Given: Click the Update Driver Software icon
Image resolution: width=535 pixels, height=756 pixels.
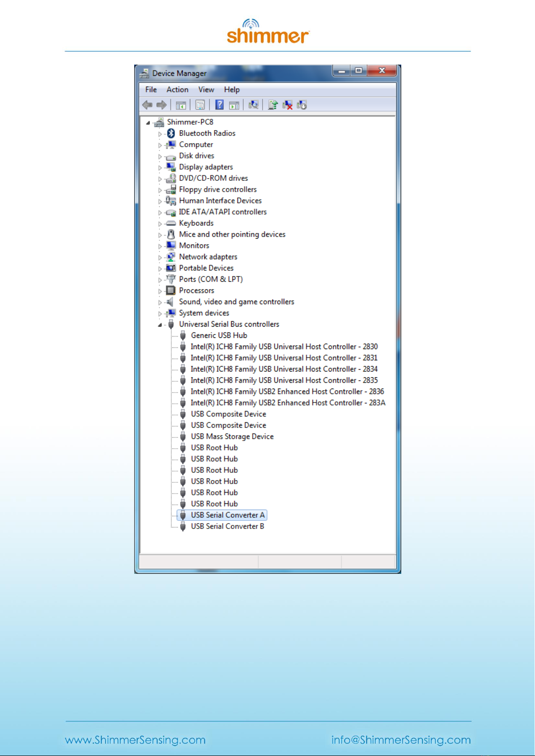Looking at the screenshot, I should pyautogui.click(x=272, y=105).
